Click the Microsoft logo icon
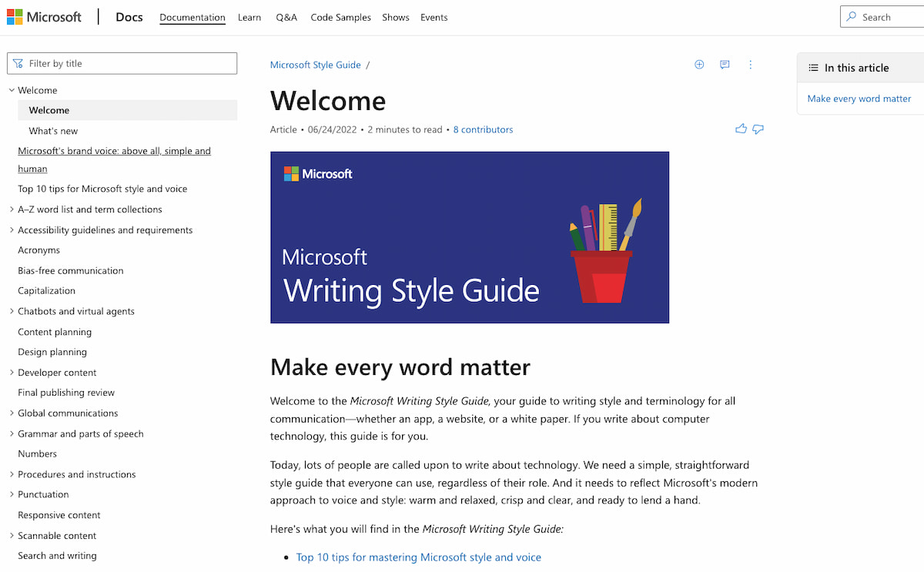924x572 pixels. [15, 16]
